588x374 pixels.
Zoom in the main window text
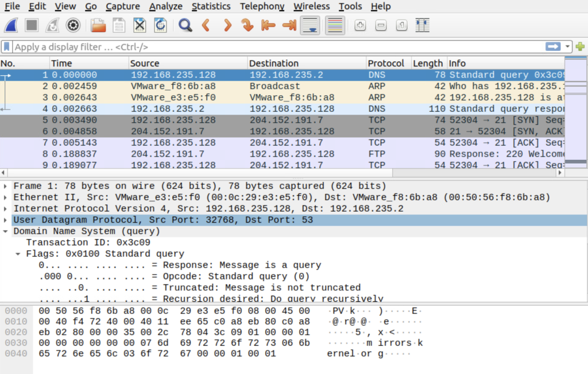tap(360, 25)
